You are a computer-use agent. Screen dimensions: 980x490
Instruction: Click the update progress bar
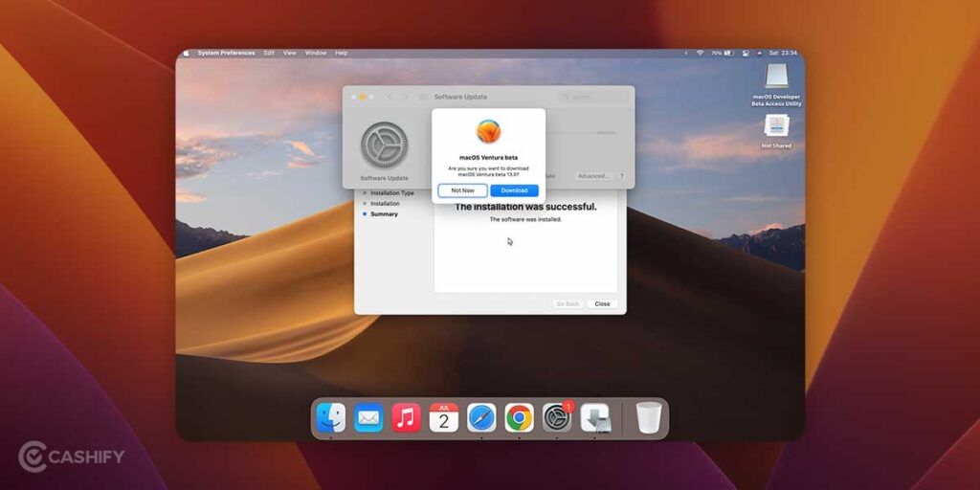581,132
